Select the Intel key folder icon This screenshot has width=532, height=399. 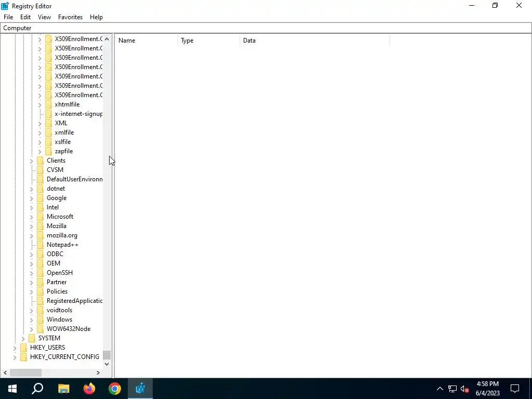(x=41, y=207)
